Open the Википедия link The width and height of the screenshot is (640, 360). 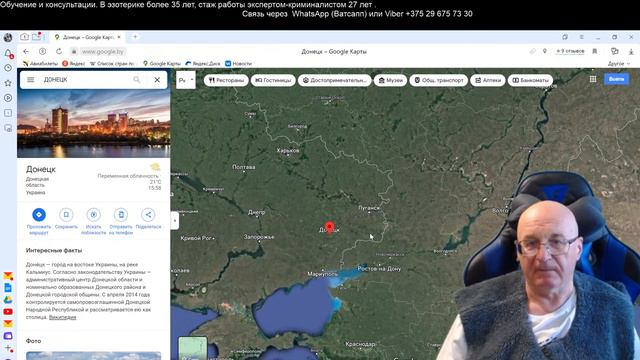pyautogui.click(x=62, y=317)
